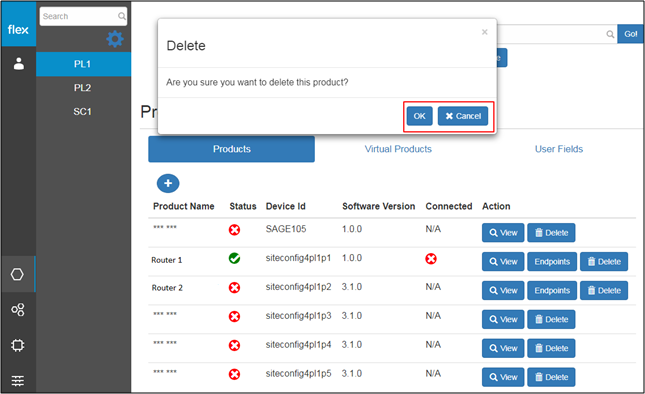Screen dimensions: 645x394
Task: Switch to the Virtual Products tab
Action: point(398,149)
